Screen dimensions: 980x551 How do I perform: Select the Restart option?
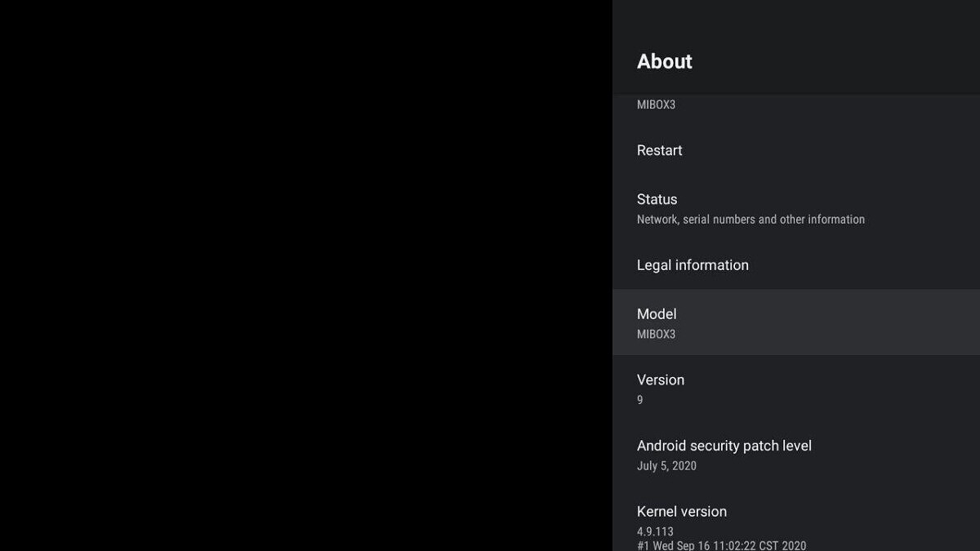tap(660, 150)
